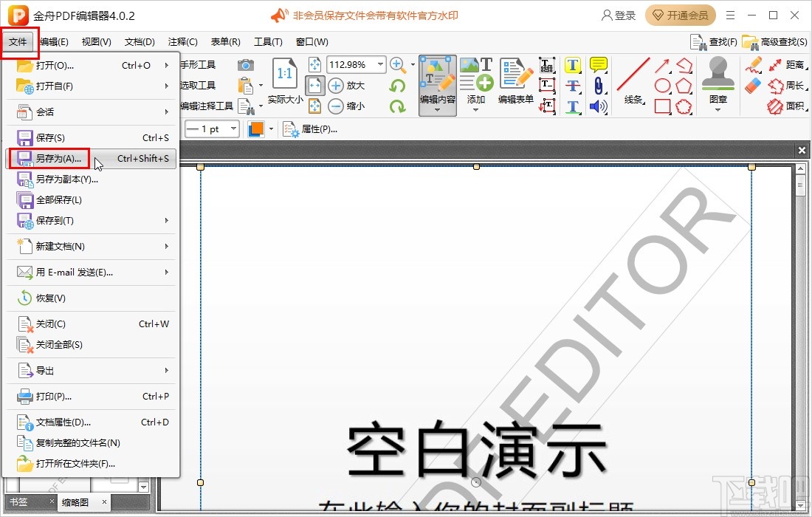This screenshot has width=812, height=517.
Task: Open the 注释 annotation menu
Action: 182,41
